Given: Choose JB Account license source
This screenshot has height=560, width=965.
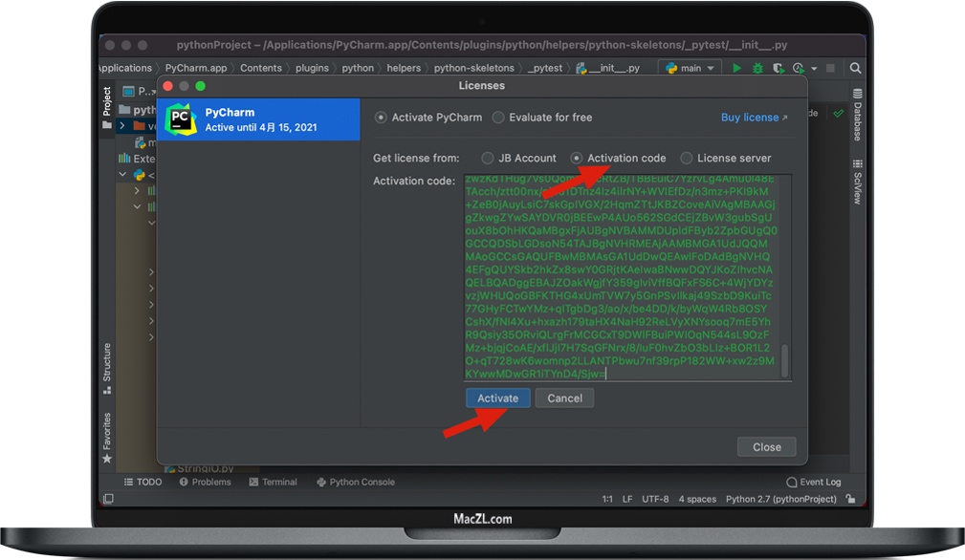Looking at the screenshot, I should (488, 158).
